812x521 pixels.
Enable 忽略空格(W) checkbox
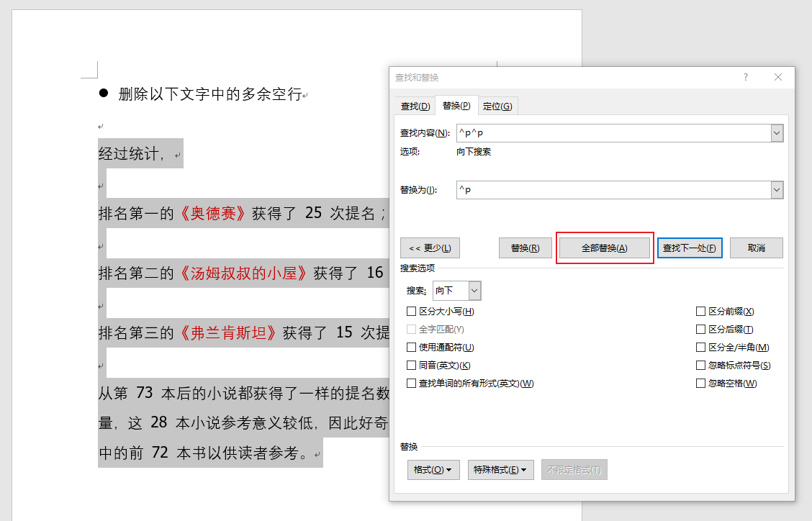(x=700, y=384)
